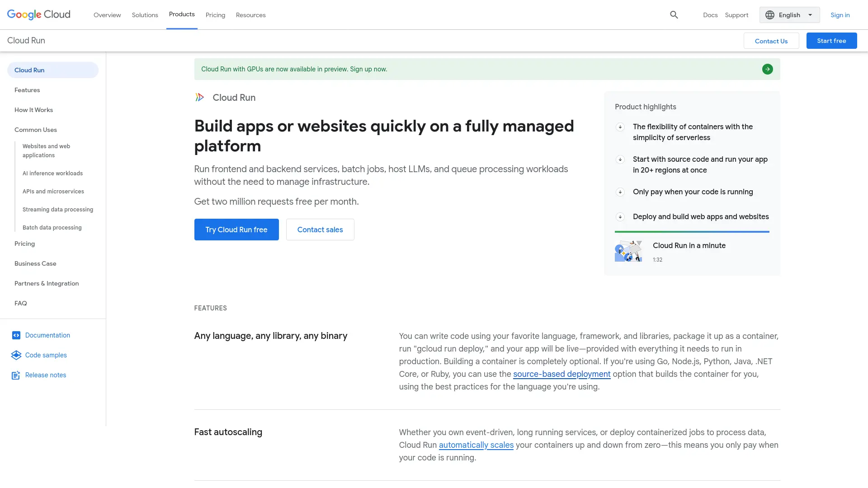Click the Code samples layers icon
The image size is (868, 488).
(16, 355)
